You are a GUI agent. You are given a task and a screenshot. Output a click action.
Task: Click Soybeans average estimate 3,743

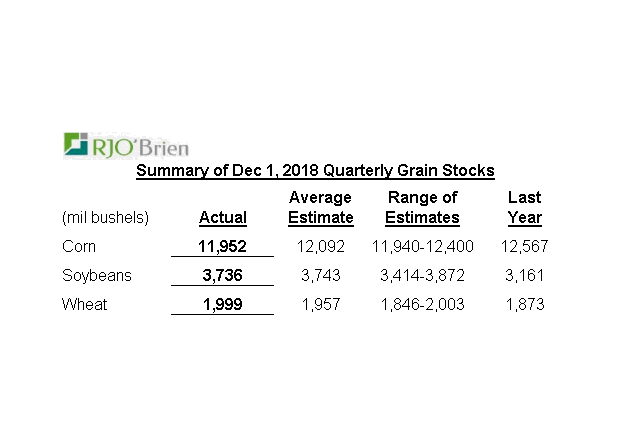click(321, 275)
